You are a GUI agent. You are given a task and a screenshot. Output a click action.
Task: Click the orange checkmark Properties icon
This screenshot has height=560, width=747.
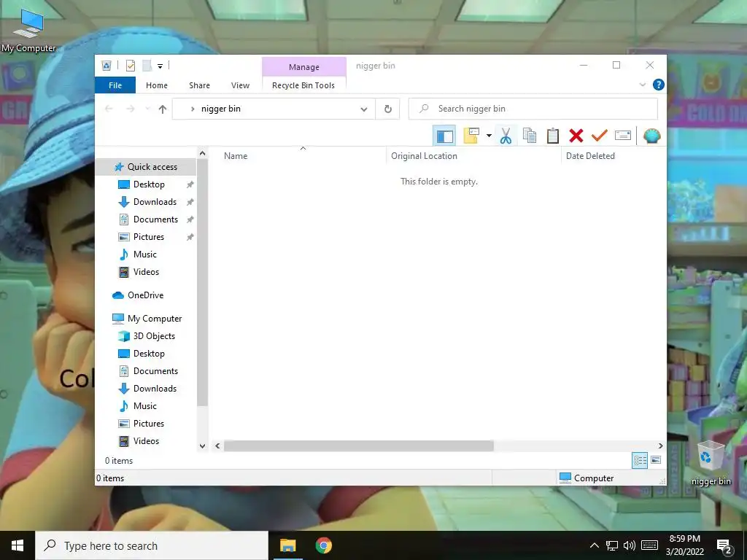pyautogui.click(x=599, y=136)
